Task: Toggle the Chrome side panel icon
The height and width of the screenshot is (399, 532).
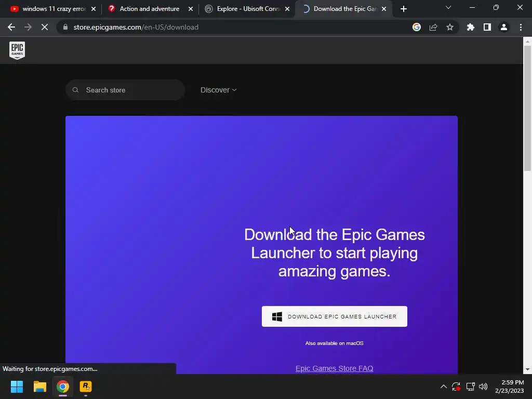Action: tap(487, 27)
